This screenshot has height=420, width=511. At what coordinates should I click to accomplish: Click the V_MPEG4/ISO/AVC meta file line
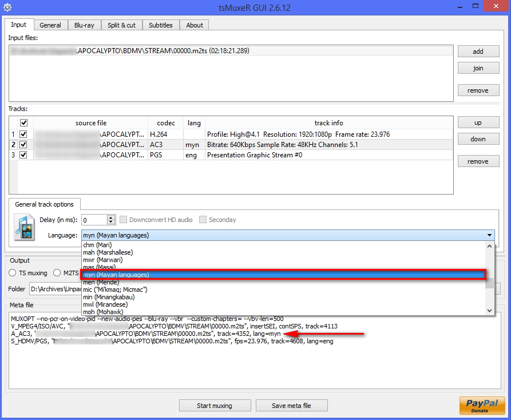pos(174,326)
